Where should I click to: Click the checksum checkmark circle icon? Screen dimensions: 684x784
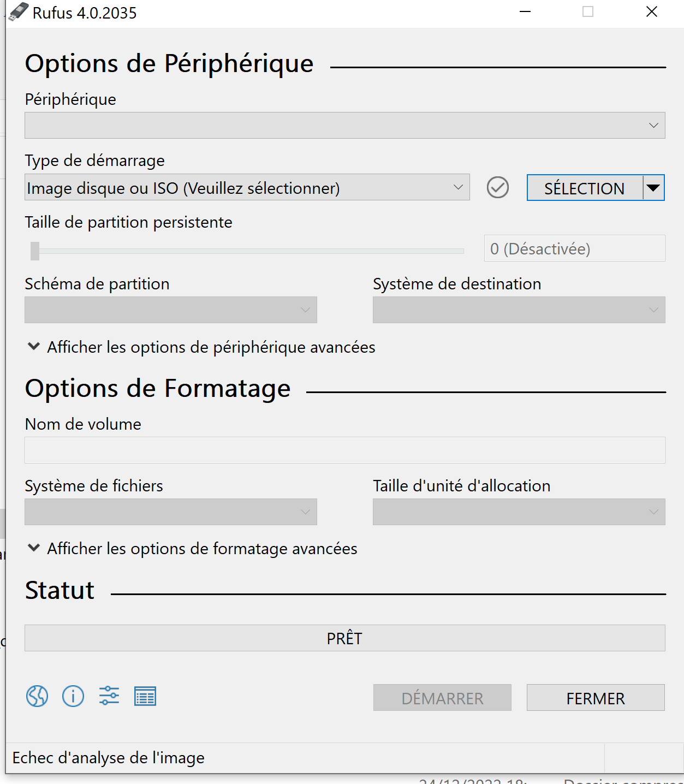pos(498,187)
